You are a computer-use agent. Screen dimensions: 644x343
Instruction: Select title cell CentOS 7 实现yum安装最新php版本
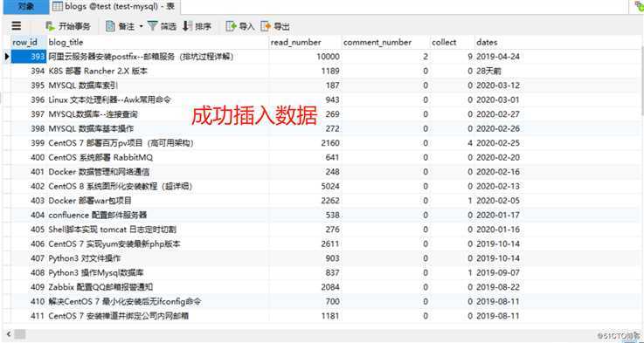coord(157,244)
